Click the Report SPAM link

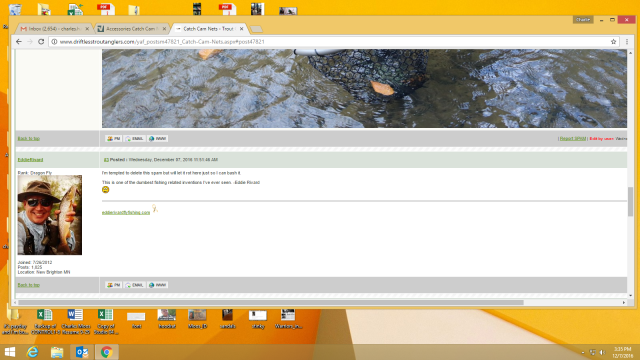(573, 139)
